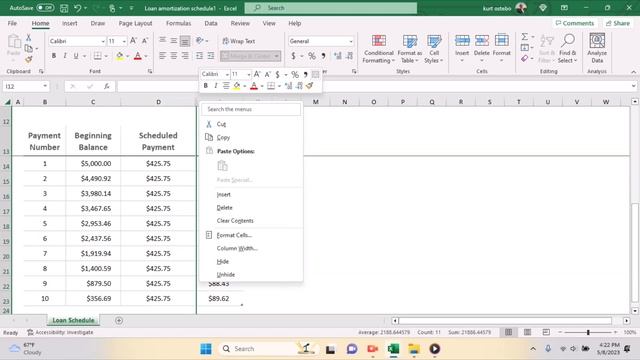This screenshot has width=640, height=360.
Task: Click the Share button
Action: (x=618, y=23)
